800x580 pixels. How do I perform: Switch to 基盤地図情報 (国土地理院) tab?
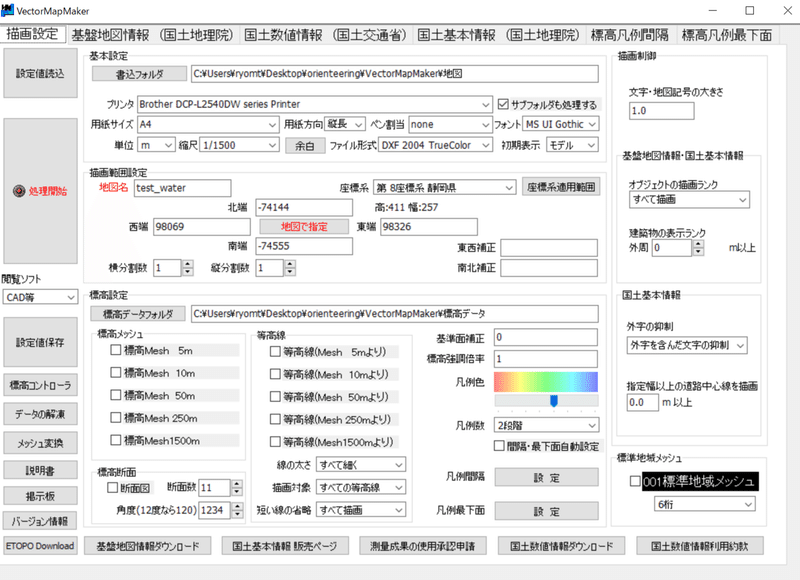pos(153,35)
